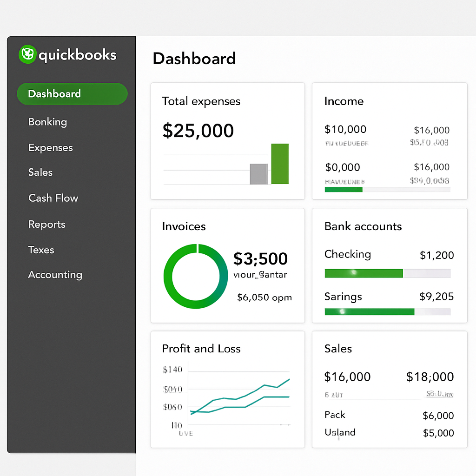
Task: Click the $1,200 checking balance
Action: tap(437, 255)
